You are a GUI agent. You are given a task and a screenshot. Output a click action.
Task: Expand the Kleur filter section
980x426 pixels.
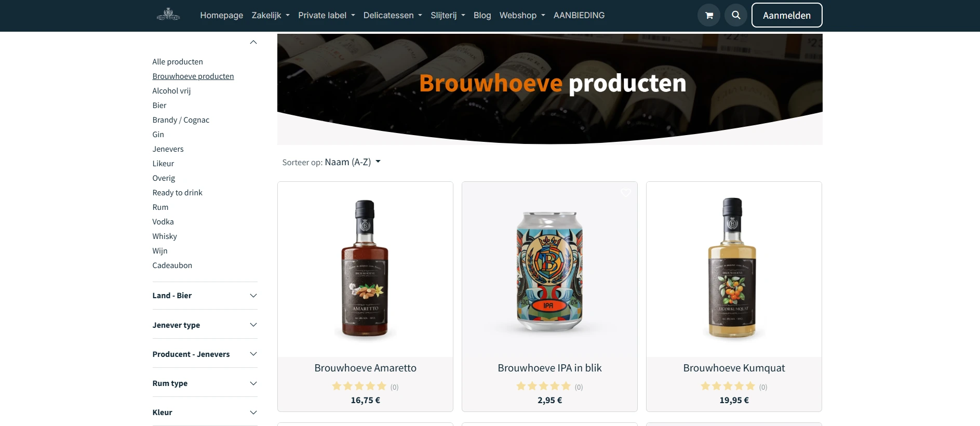pos(205,412)
